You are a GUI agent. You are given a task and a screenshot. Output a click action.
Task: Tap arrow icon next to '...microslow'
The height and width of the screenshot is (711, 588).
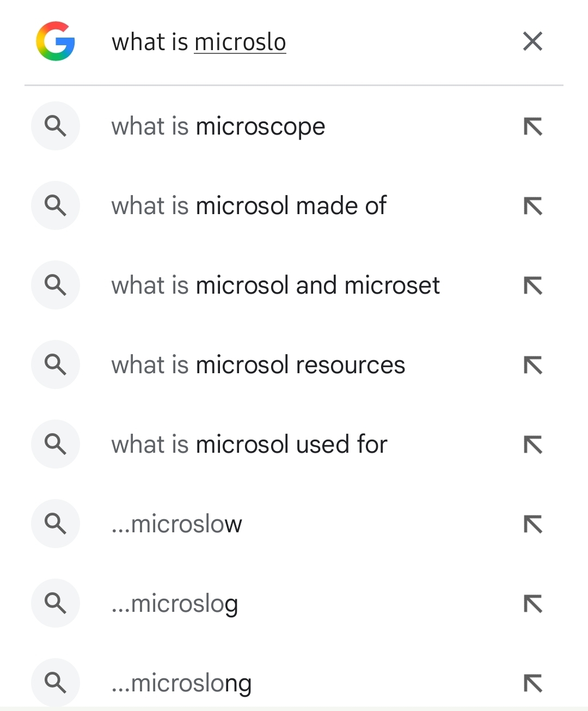[x=532, y=524]
